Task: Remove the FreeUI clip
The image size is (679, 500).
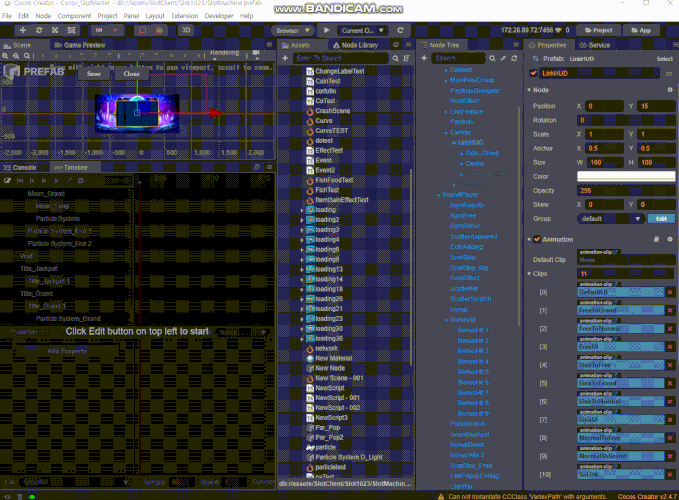Action: tap(670, 347)
